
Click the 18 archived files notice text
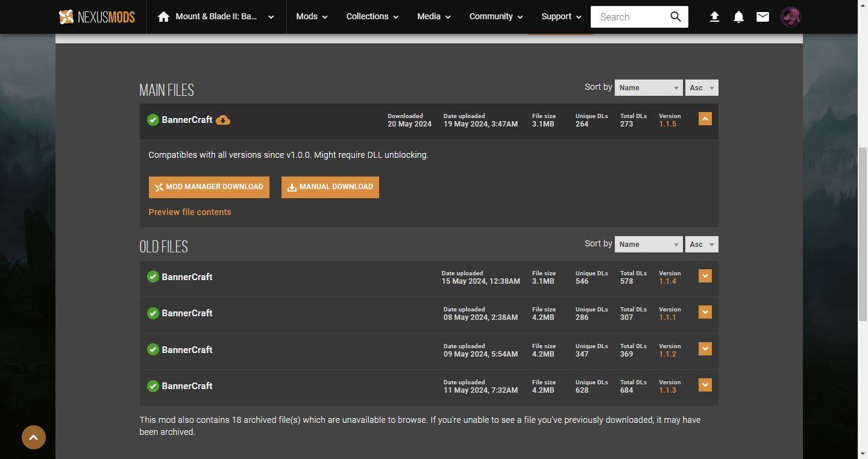coord(420,426)
